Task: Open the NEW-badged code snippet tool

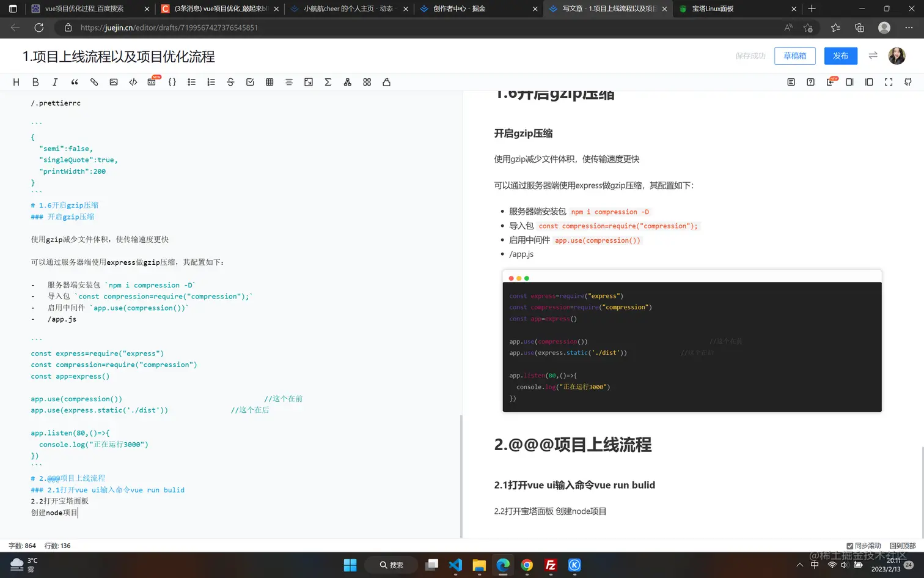Action: pos(153,81)
